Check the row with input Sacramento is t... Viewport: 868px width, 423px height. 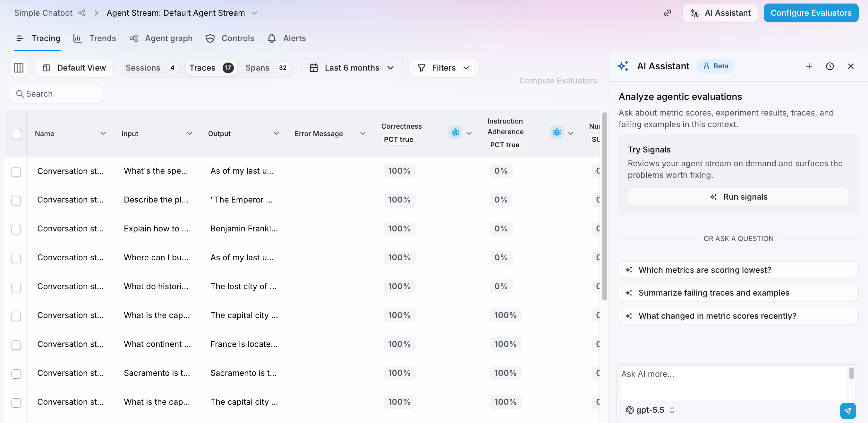click(16, 374)
